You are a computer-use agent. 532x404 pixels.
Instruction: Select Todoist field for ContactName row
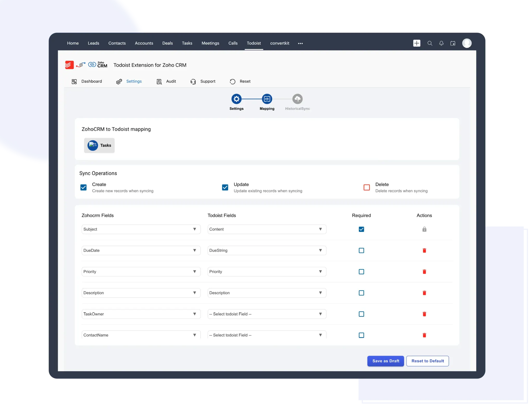(x=267, y=334)
